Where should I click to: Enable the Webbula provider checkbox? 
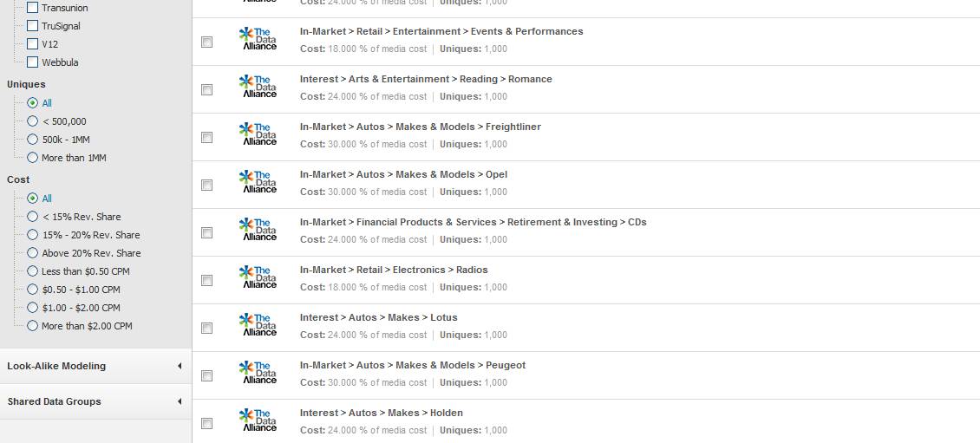pyautogui.click(x=32, y=62)
